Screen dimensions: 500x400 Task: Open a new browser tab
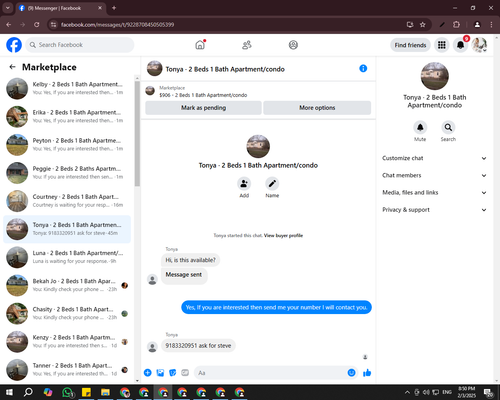tap(114, 8)
